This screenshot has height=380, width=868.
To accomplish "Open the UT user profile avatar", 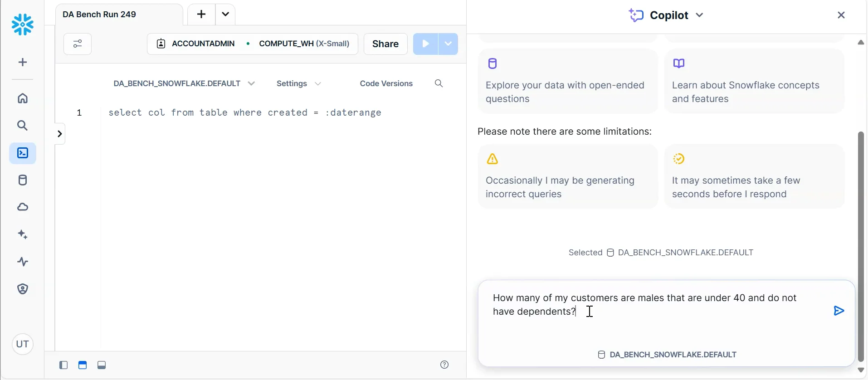I will [x=23, y=344].
